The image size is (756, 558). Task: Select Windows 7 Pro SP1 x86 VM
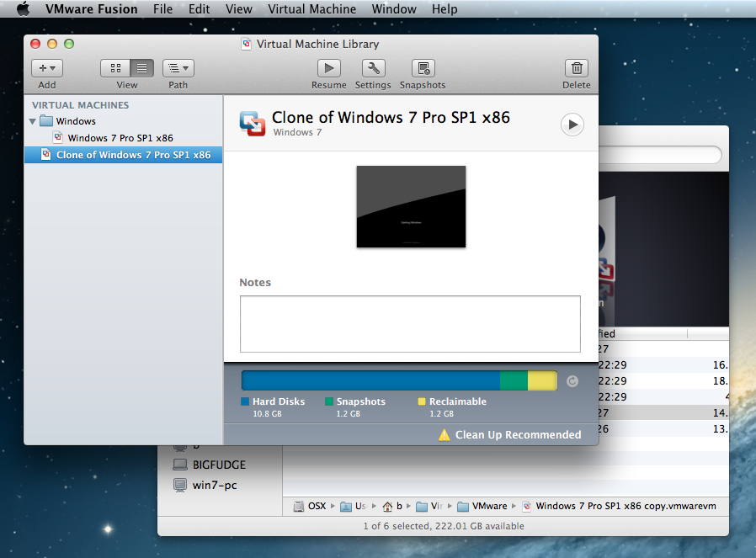click(x=120, y=138)
